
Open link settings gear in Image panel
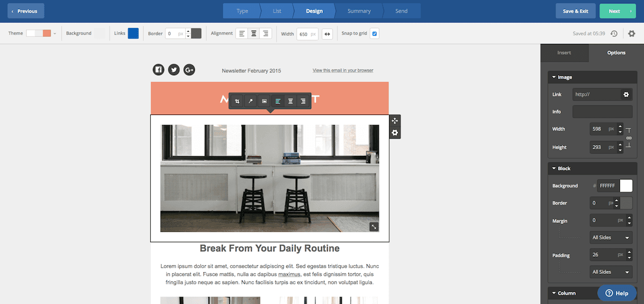[x=626, y=95]
